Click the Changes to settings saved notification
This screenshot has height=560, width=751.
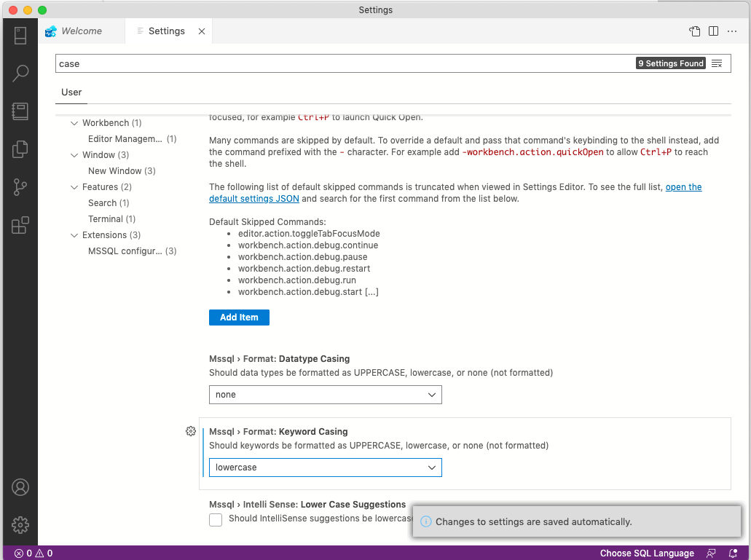577,521
